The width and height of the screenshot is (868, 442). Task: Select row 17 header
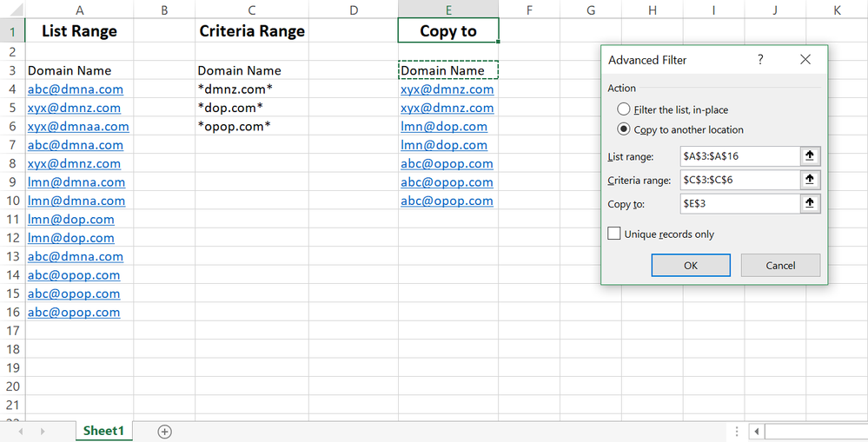(12, 331)
